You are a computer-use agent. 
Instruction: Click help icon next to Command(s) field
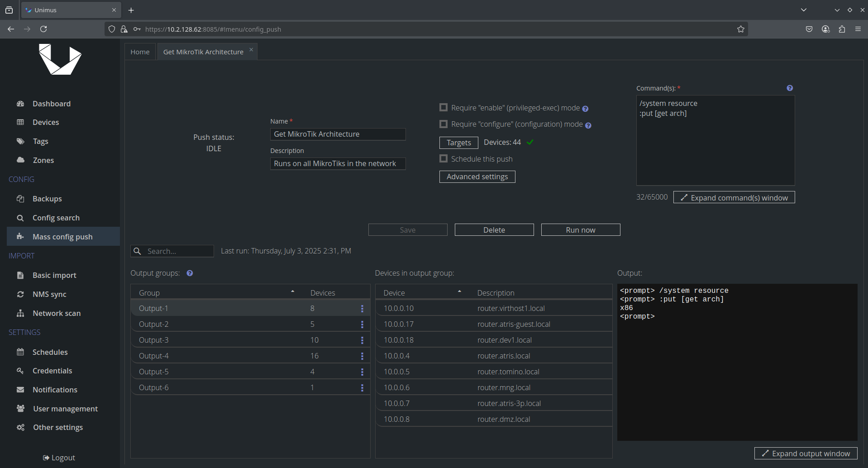click(x=789, y=88)
